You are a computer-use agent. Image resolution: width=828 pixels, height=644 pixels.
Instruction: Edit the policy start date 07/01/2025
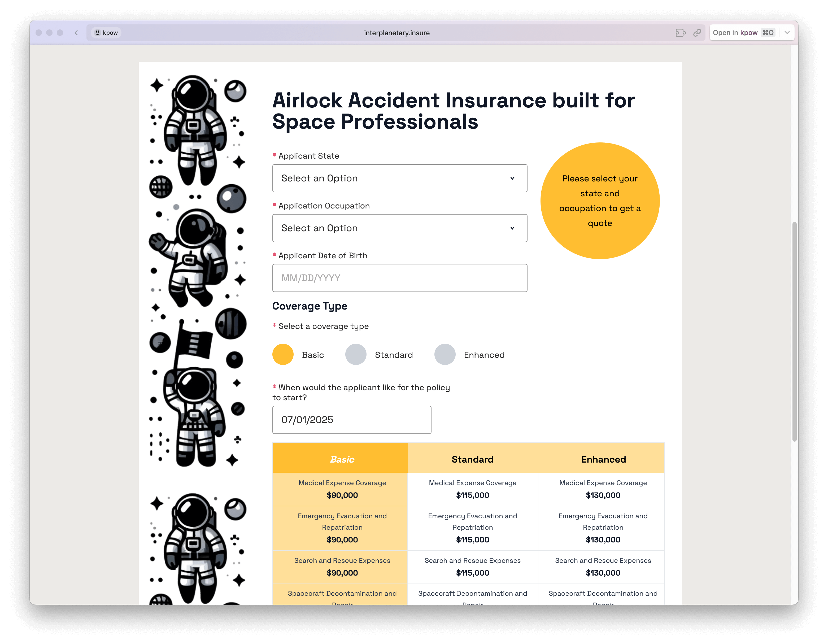(352, 420)
